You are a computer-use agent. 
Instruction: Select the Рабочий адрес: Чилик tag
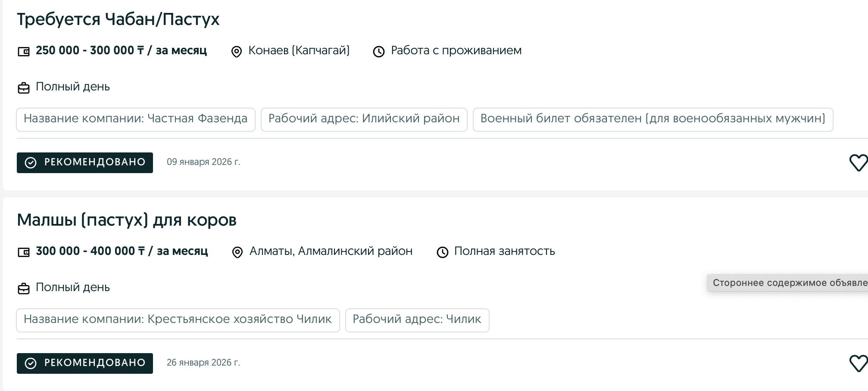click(417, 320)
